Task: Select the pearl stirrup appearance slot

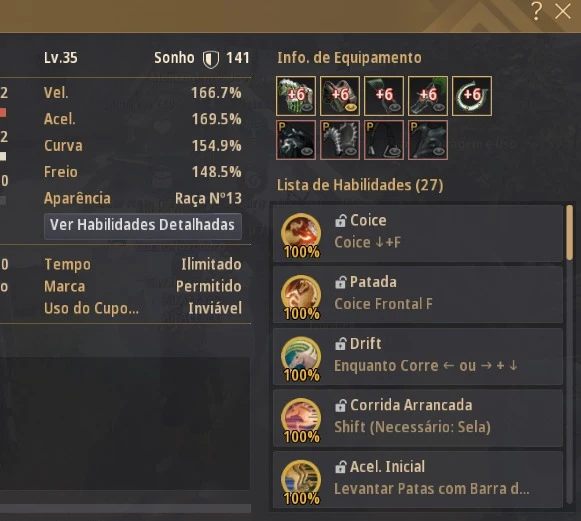Action: 384,140
